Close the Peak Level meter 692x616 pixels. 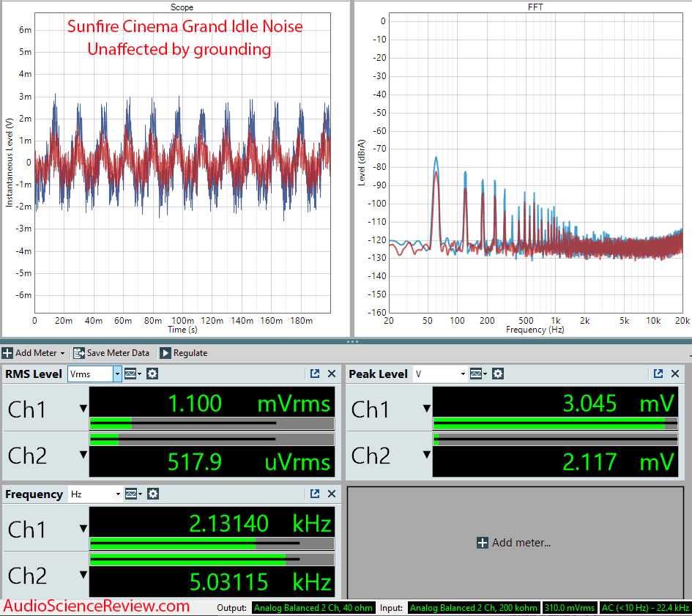coord(675,374)
